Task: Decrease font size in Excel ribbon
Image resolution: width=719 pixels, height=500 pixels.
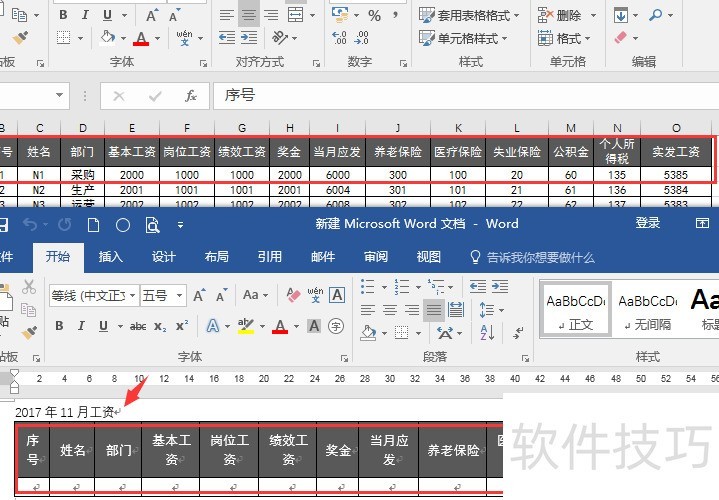Action: tap(174, 15)
